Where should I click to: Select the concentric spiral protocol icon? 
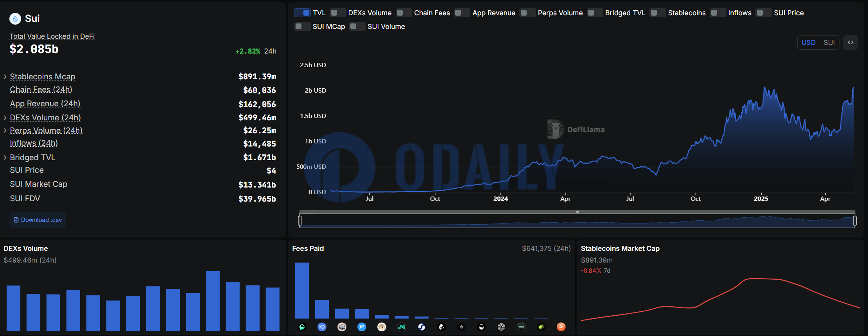pyautogui.click(x=501, y=327)
